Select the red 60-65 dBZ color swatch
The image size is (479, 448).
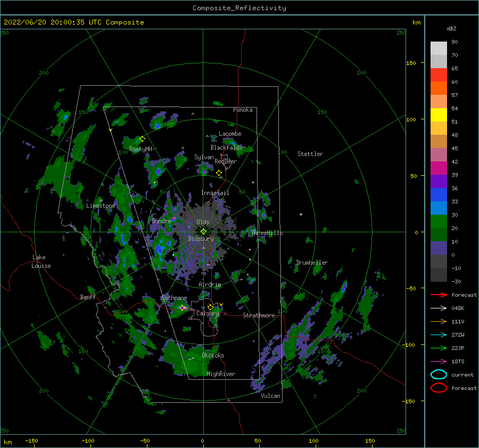coord(439,75)
